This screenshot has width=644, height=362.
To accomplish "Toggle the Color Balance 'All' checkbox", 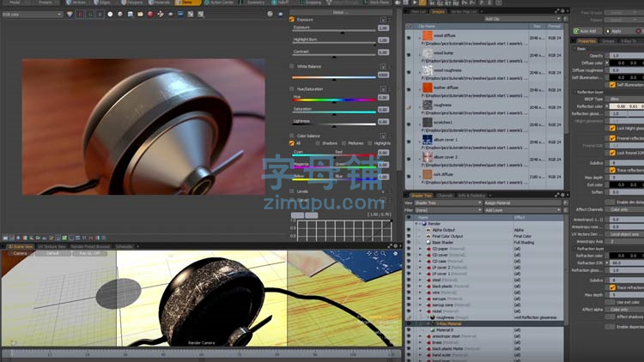I will tap(292, 143).
